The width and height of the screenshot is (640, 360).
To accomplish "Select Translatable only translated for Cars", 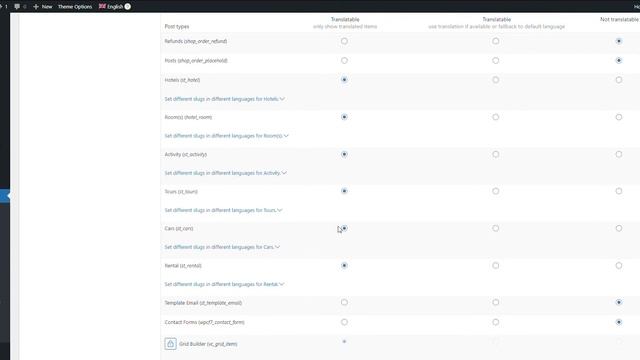I will coord(344,228).
